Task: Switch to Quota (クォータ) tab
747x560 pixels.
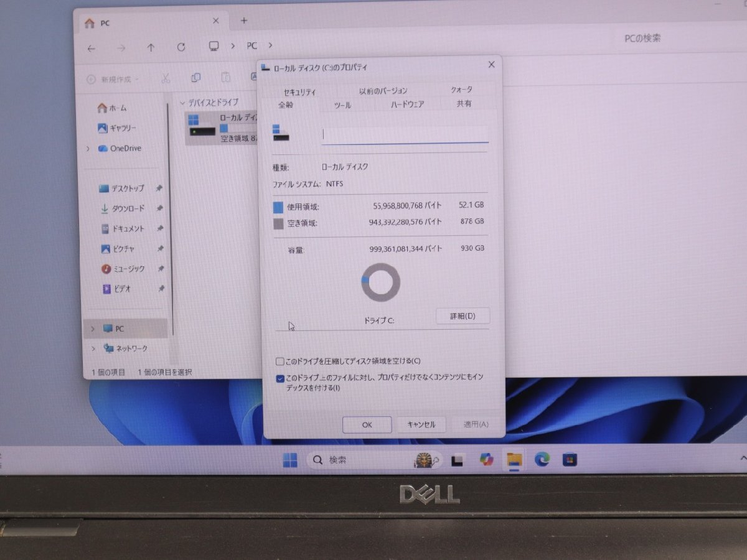Action: point(461,90)
